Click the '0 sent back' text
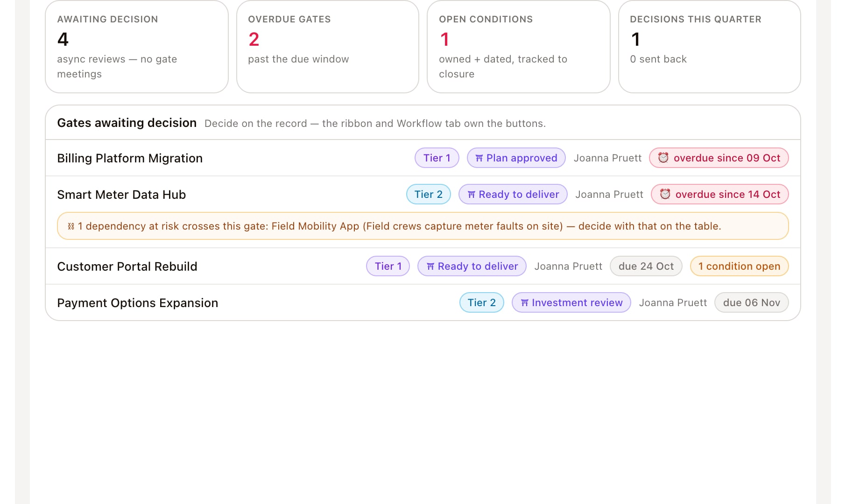The width and height of the screenshot is (846, 504). pos(658,59)
